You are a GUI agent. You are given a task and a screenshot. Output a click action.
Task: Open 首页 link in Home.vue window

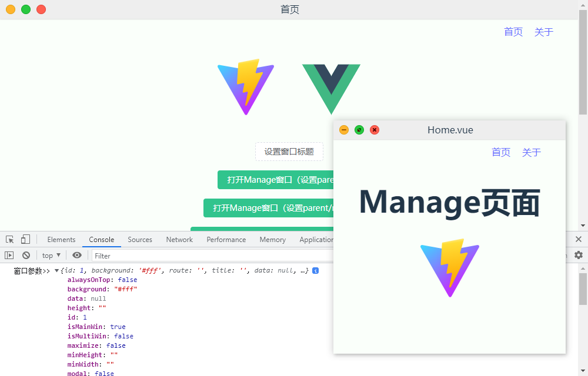(x=501, y=152)
